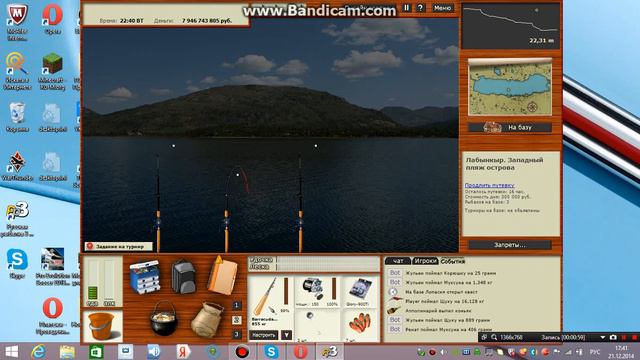Open Bandicam dropdown arrow in recorder bar

click(602, 338)
